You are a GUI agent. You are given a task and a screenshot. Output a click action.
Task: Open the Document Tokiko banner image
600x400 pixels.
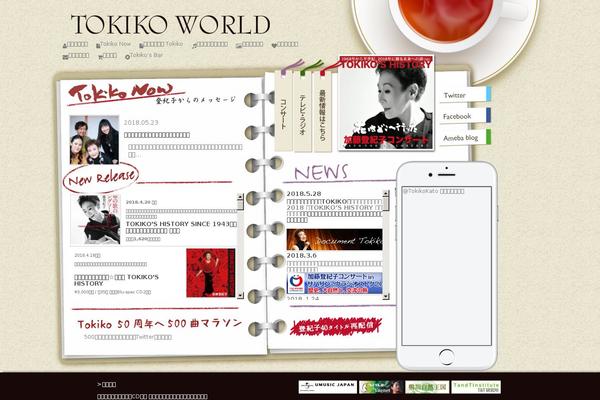coord(334,240)
